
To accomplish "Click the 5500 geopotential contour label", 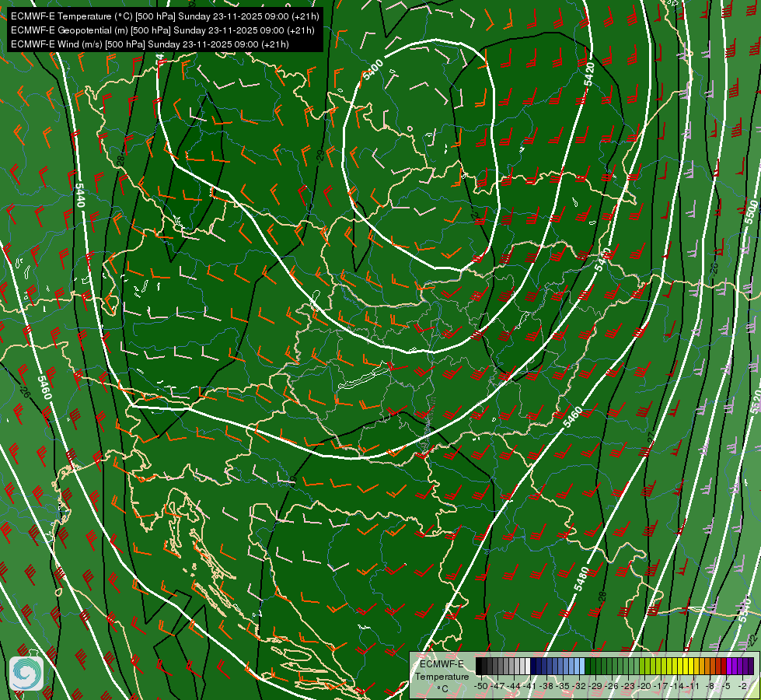I will (752, 212).
